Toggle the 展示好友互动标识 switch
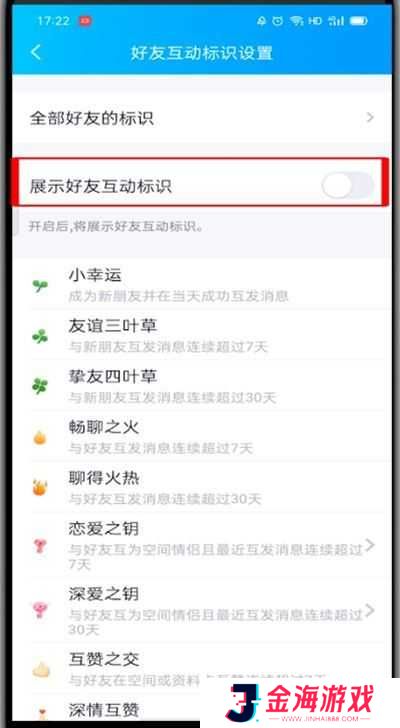This screenshot has height=728, width=400. 348,186
